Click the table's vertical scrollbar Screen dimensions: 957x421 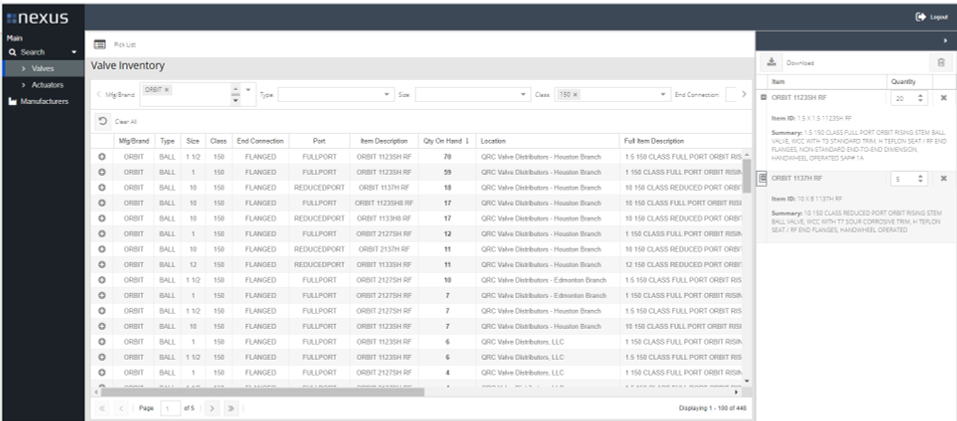pos(746,175)
